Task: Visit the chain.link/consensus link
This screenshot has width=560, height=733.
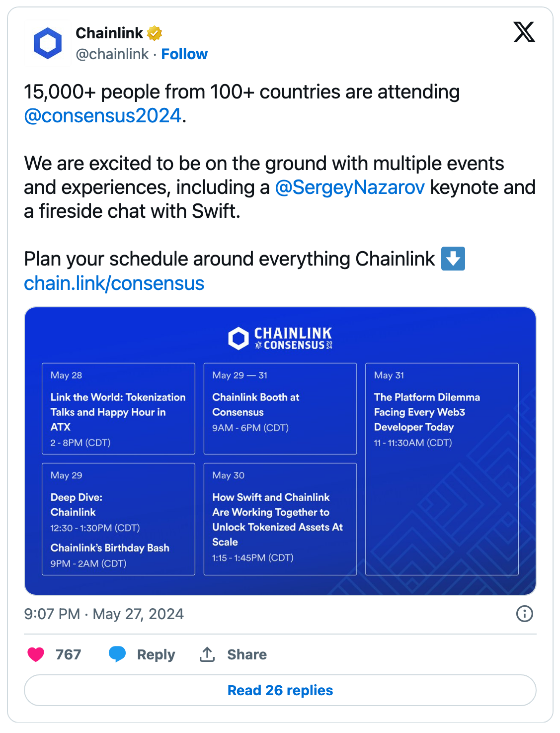Action: coord(114,283)
